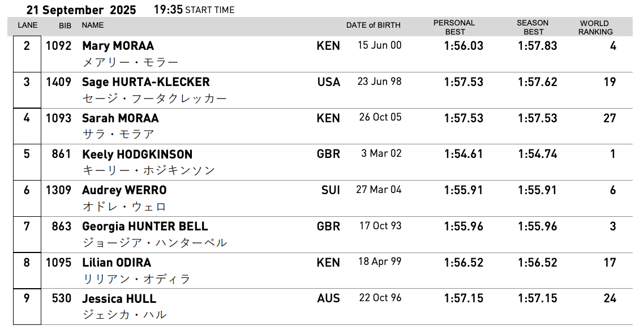Click the SEASON BEST column header
The height and width of the screenshot is (334, 644).
click(x=533, y=27)
